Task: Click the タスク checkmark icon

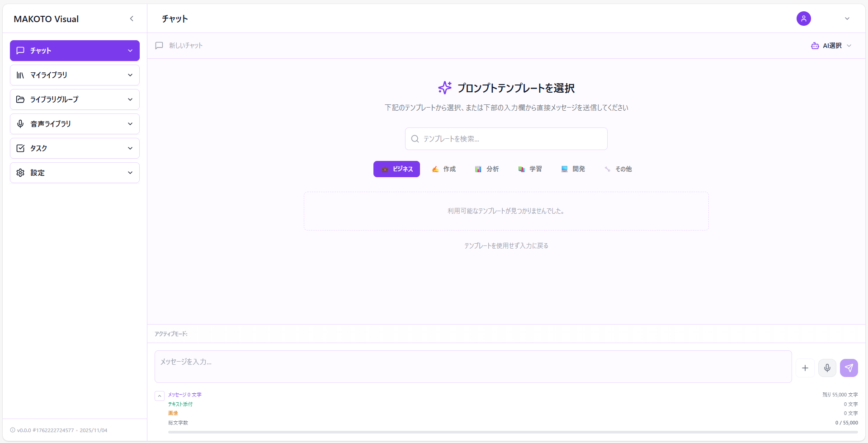Action: click(20, 148)
